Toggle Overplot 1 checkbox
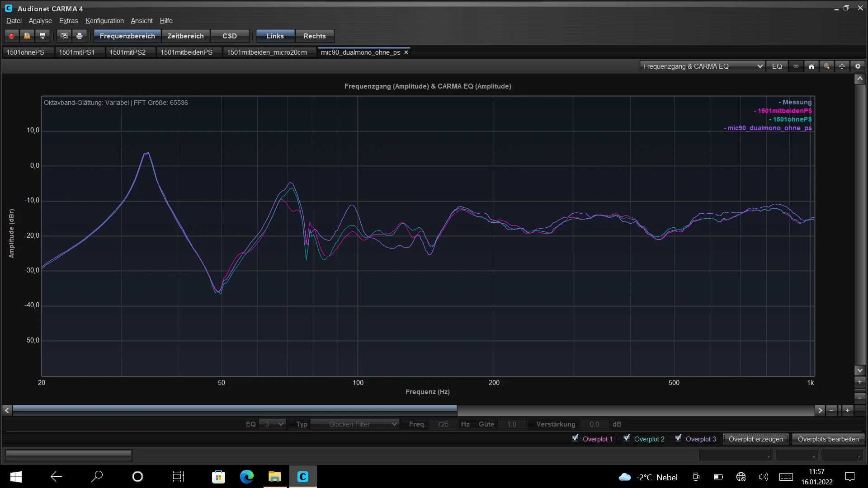The image size is (868, 488). (575, 438)
